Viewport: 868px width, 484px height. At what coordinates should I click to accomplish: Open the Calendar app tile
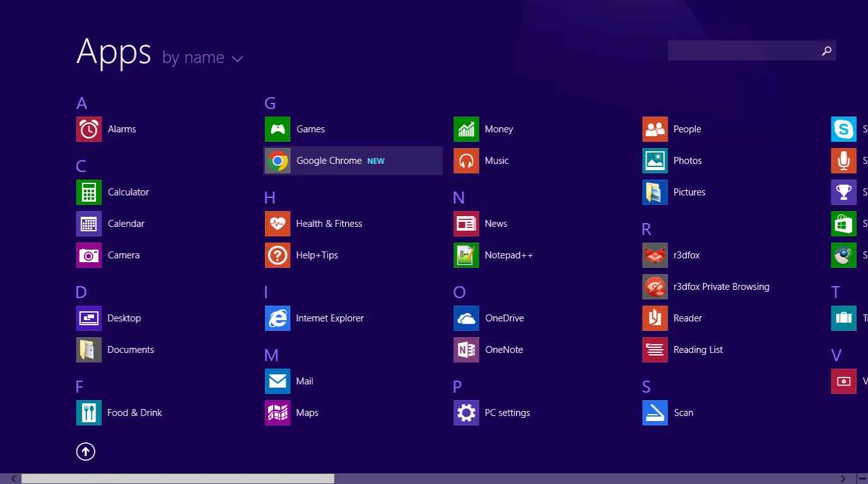tap(110, 224)
